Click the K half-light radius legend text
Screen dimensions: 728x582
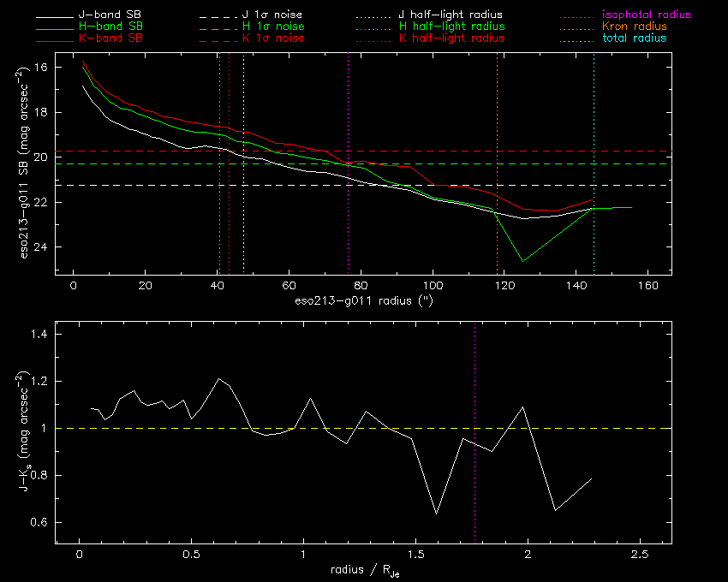click(x=451, y=39)
